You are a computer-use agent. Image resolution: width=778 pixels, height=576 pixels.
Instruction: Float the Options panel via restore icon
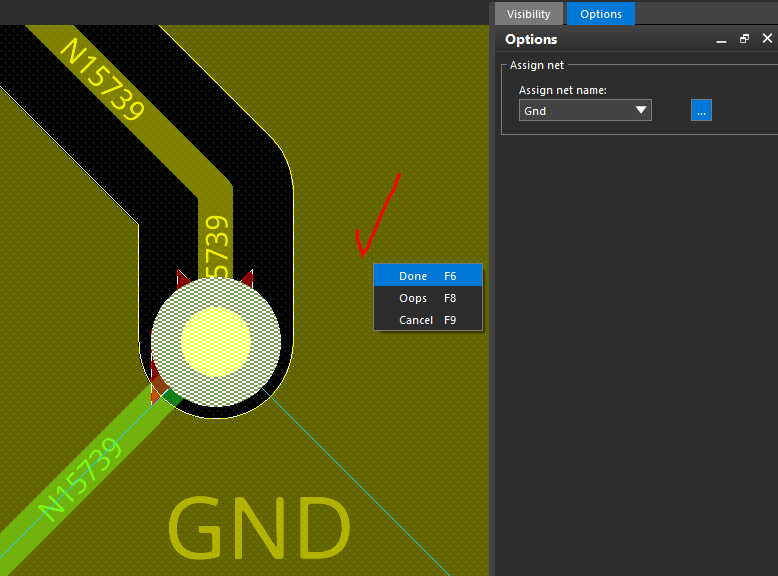(744, 39)
